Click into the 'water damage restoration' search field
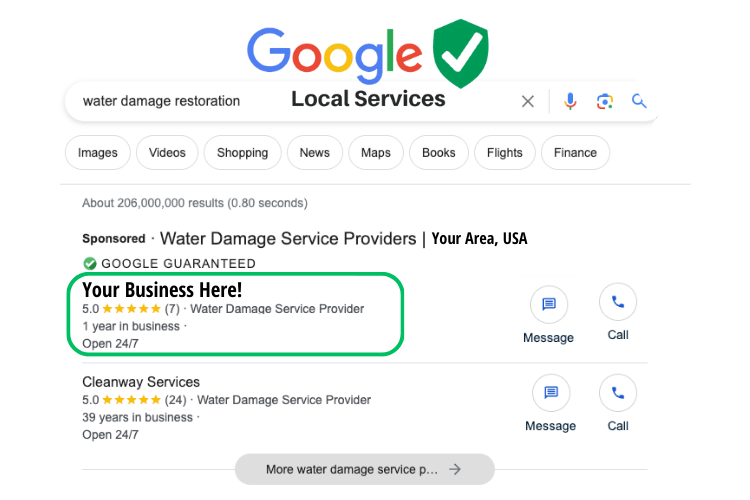750x500 pixels. click(x=287, y=101)
